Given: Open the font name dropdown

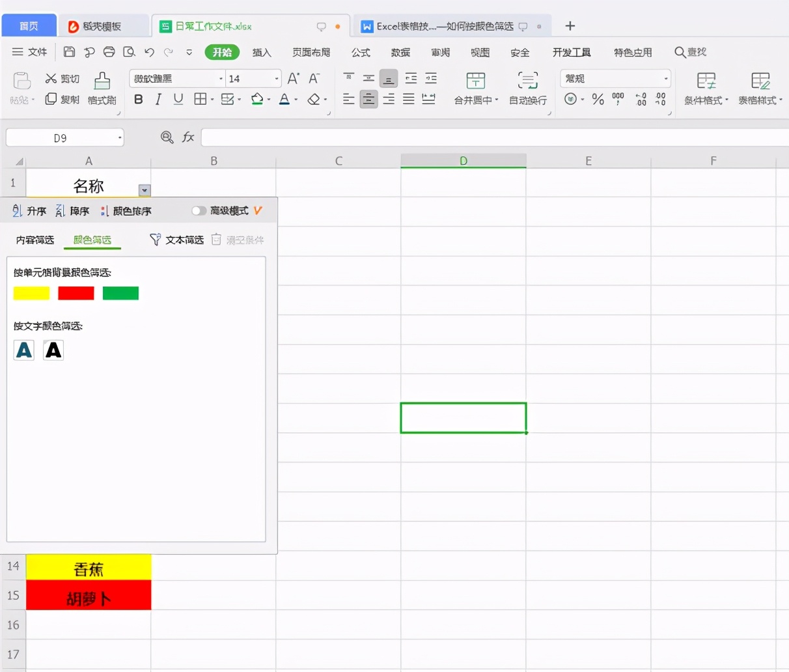Looking at the screenshot, I should (221, 79).
